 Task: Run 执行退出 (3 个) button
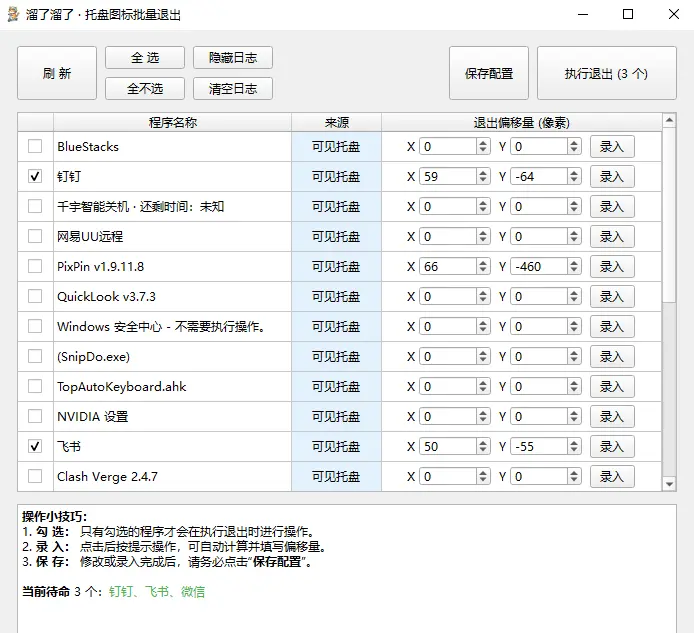coord(606,73)
